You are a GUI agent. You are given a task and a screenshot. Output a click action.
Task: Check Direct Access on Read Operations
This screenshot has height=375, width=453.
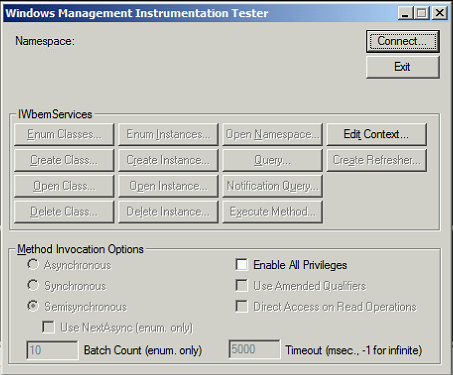241,306
